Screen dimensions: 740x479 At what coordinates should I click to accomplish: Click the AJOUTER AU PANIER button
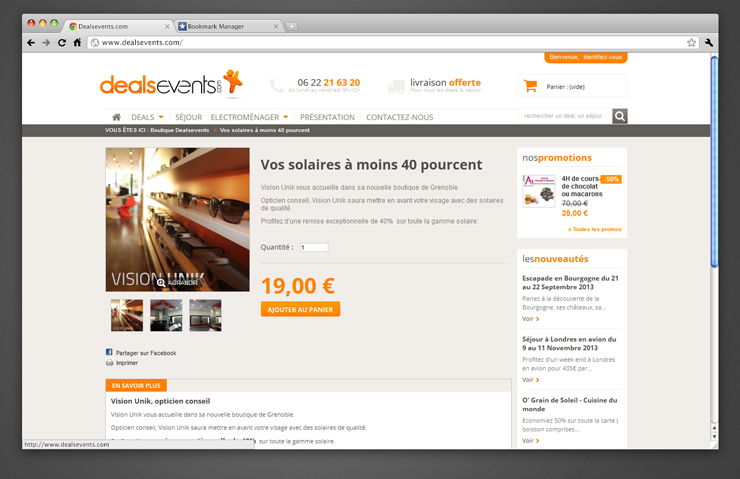pos(300,310)
